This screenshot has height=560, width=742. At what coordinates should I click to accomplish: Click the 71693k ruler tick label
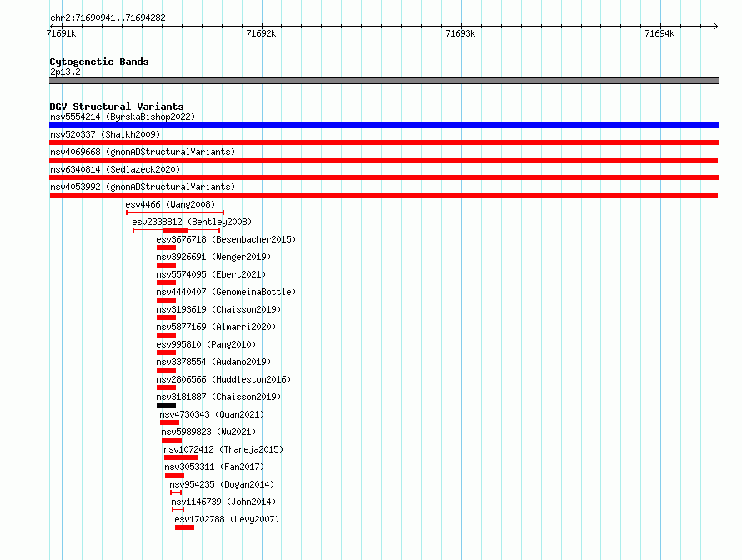pyautogui.click(x=460, y=33)
